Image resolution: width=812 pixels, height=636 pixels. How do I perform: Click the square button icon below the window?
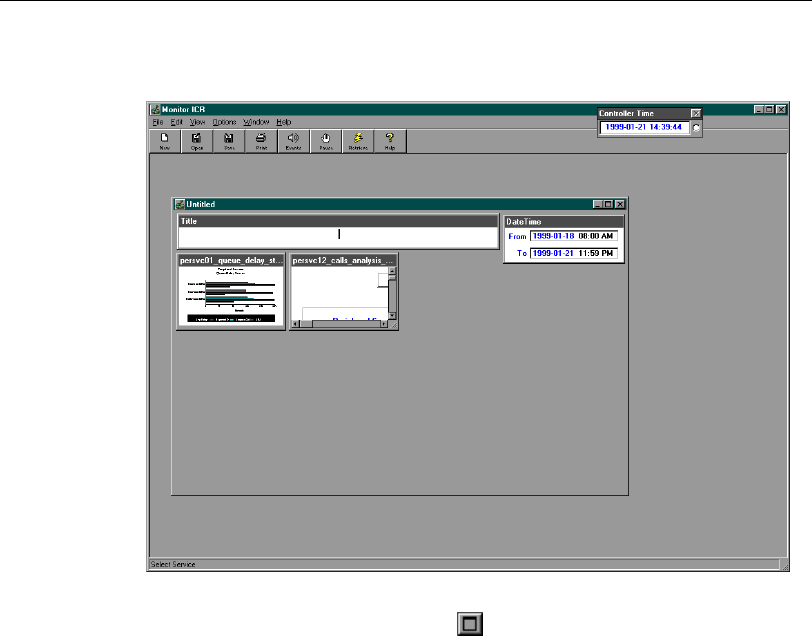(470, 624)
